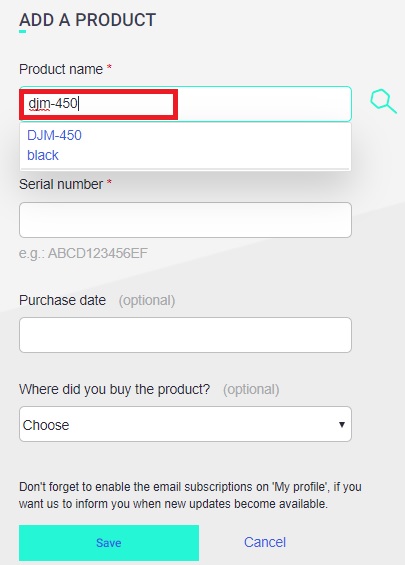Click the ADD A PRODUCT heading
The height and width of the screenshot is (565, 405).
[x=88, y=20]
